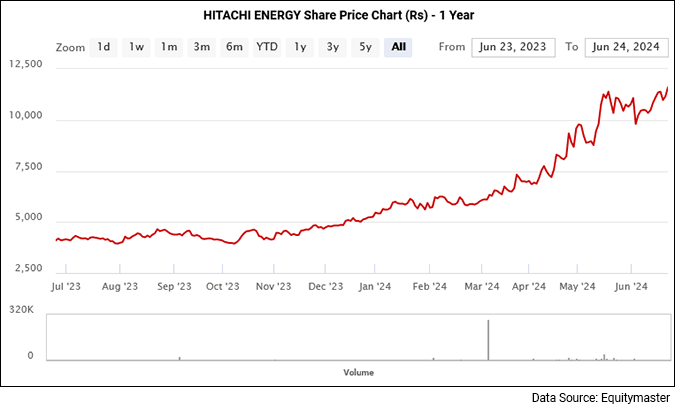Click the Jan '24 axis label
The image size is (675, 410).
click(375, 286)
